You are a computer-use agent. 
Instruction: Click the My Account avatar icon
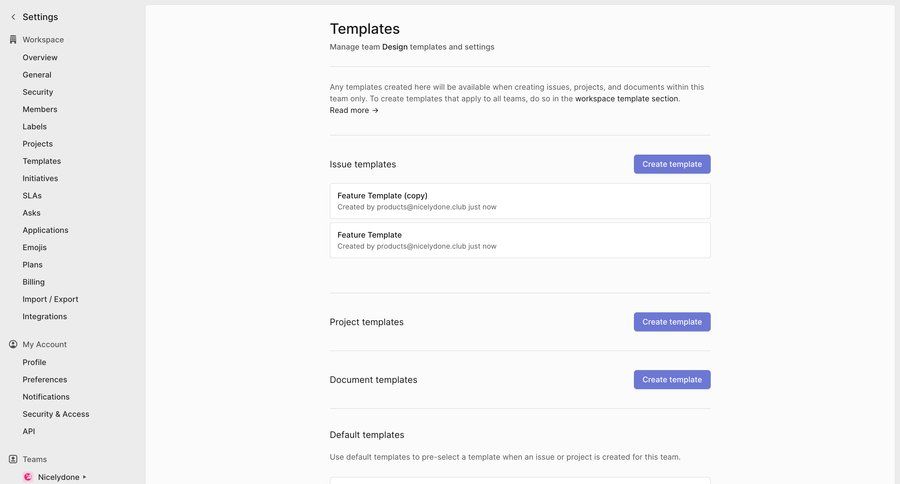click(x=13, y=344)
